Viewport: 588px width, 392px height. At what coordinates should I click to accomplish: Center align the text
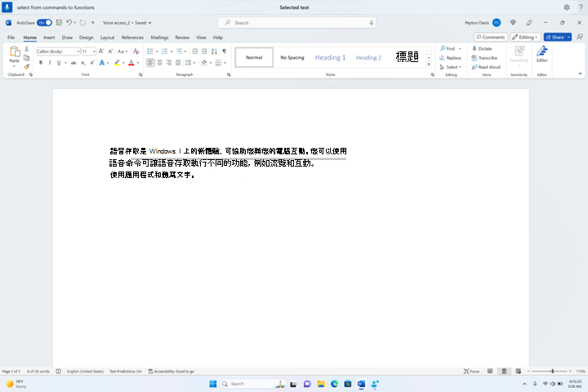click(x=160, y=63)
